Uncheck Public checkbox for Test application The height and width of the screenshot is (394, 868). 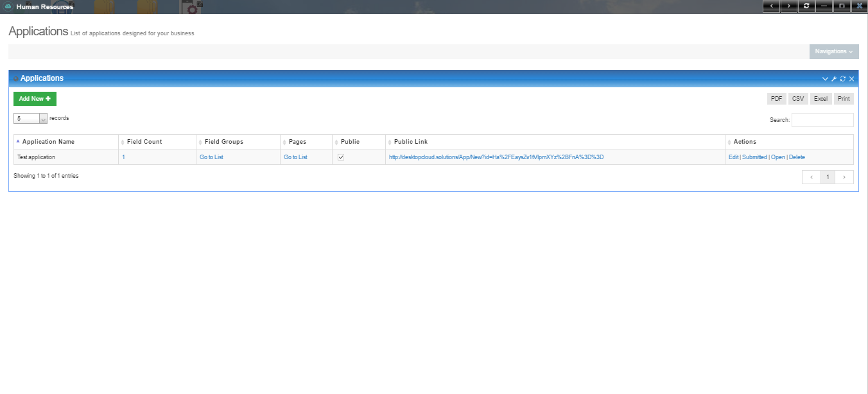point(341,157)
